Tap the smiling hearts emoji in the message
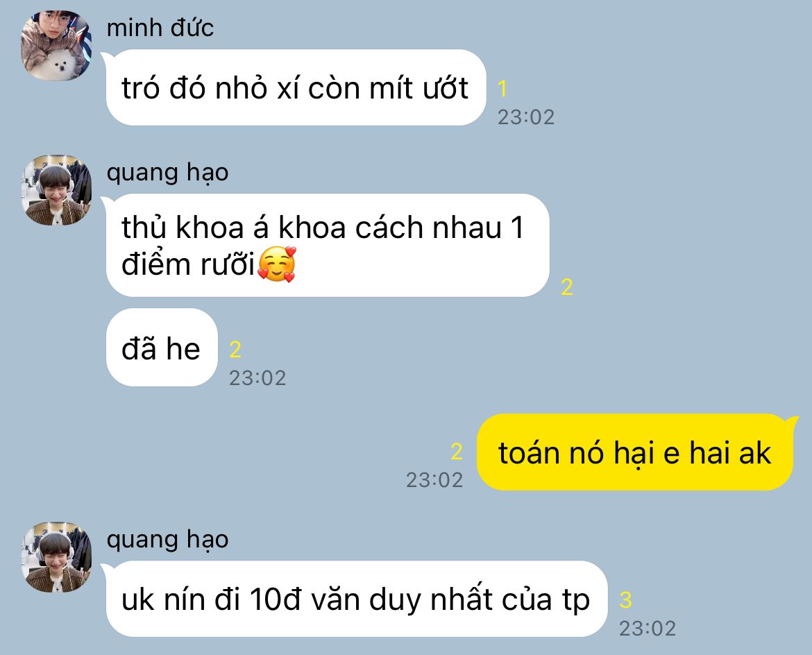812x655 pixels. [276, 264]
